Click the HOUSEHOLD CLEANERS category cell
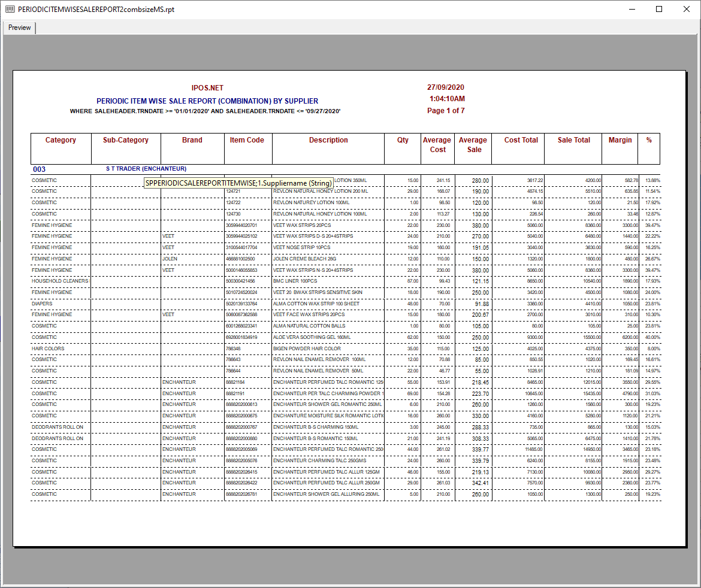 tap(60, 281)
